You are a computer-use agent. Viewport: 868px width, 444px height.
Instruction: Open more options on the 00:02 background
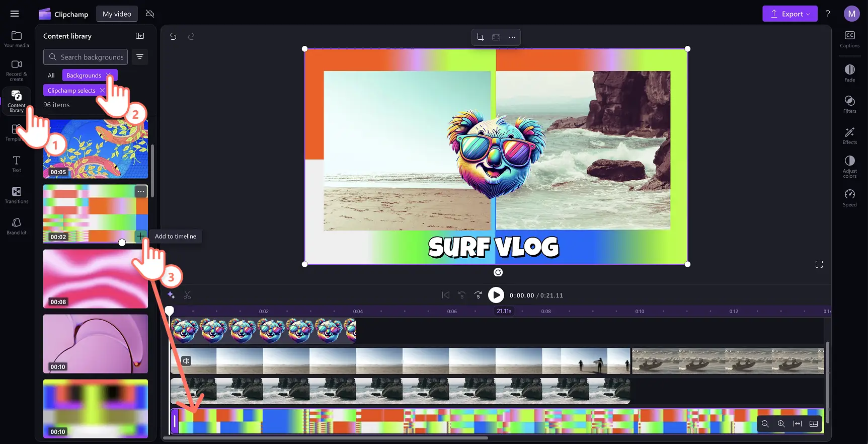pos(141,191)
